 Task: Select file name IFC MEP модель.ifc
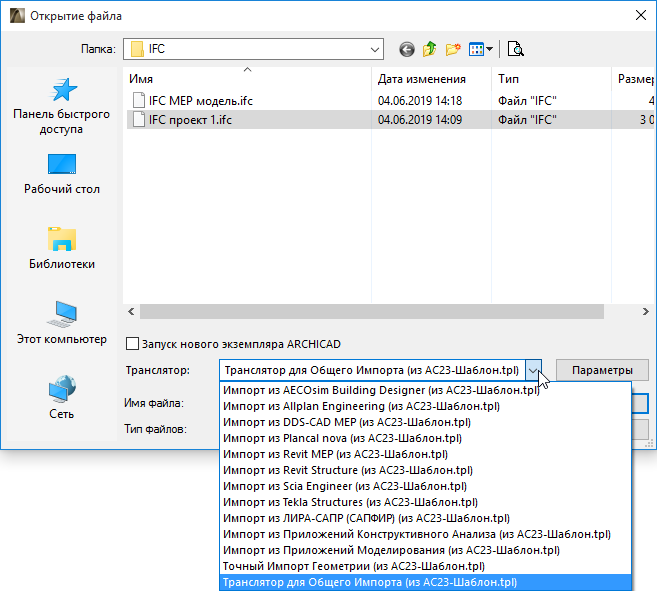point(201,101)
